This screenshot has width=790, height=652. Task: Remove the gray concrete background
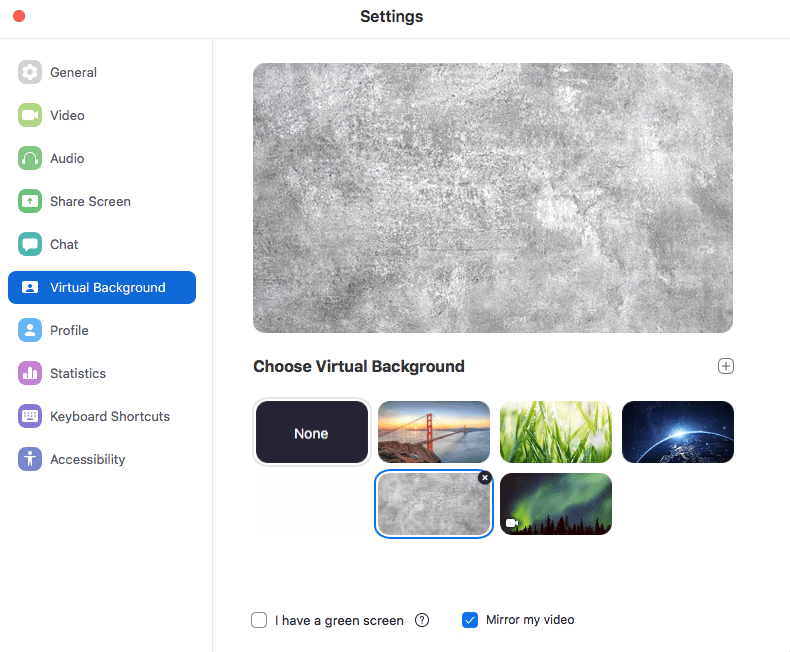click(x=485, y=478)
